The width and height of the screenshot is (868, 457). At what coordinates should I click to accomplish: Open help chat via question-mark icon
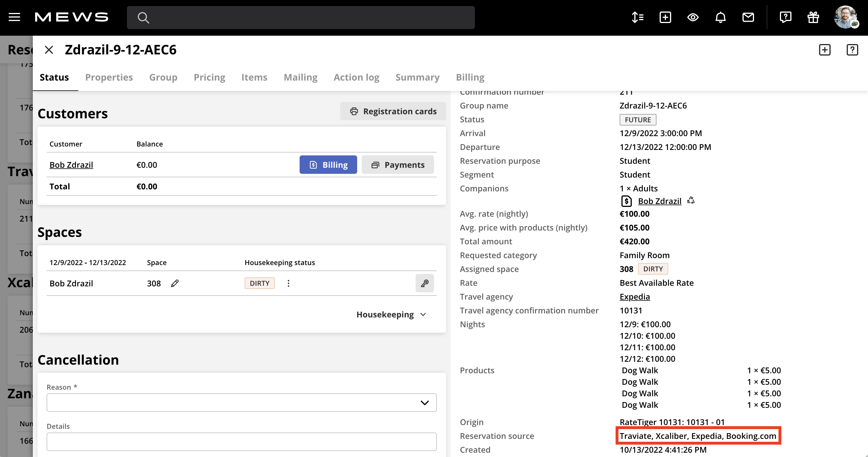[785, 17]
